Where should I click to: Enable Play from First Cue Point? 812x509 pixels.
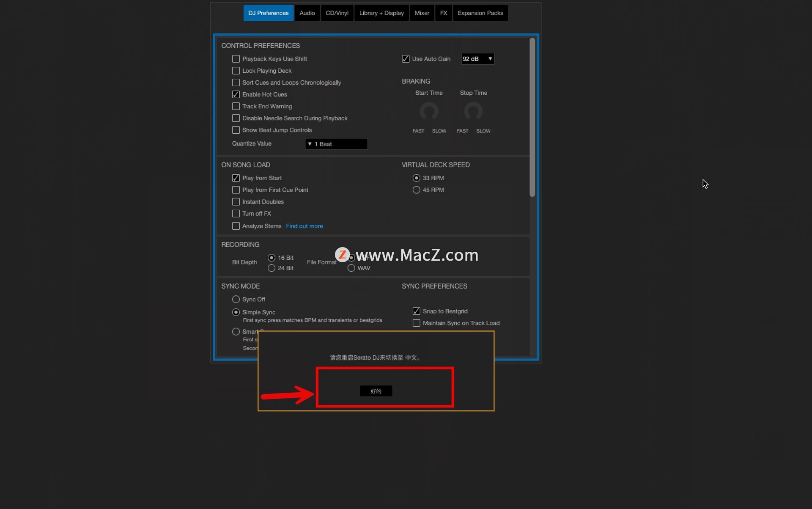click(236, 190)
